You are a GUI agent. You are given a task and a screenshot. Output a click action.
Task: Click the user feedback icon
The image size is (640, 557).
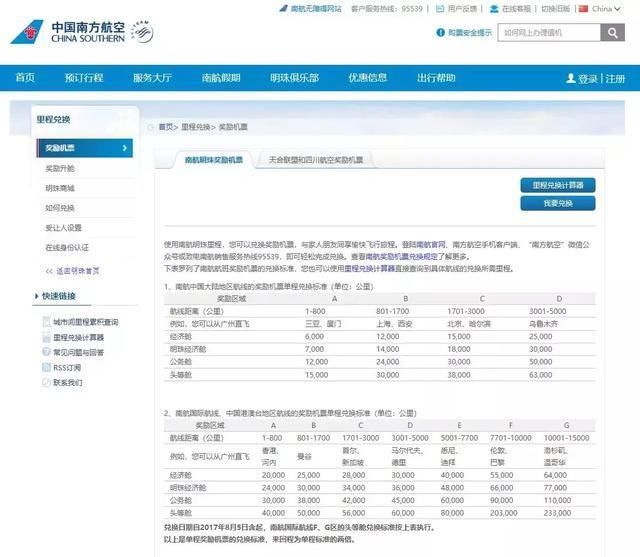(440, 9)
